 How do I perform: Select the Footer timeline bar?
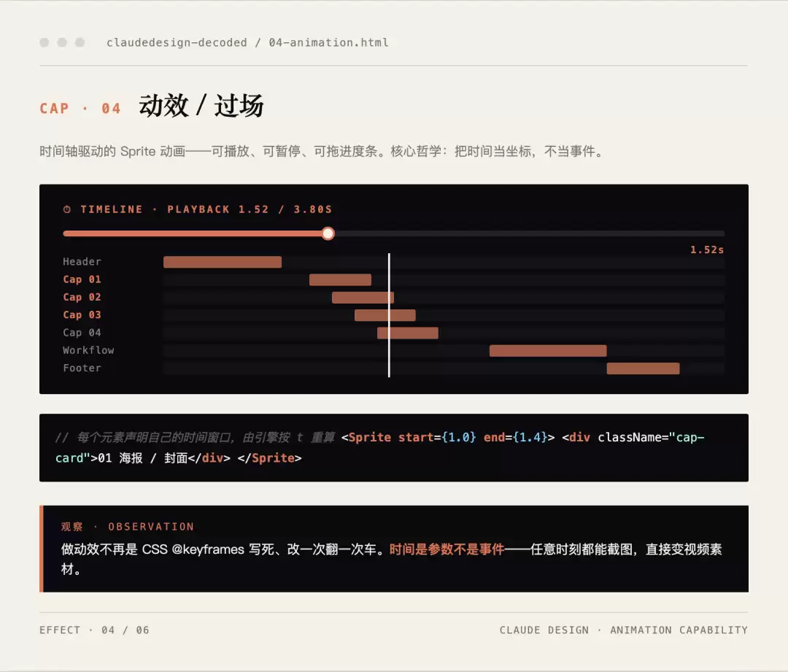pyautogui.click(x=643, y=368)
